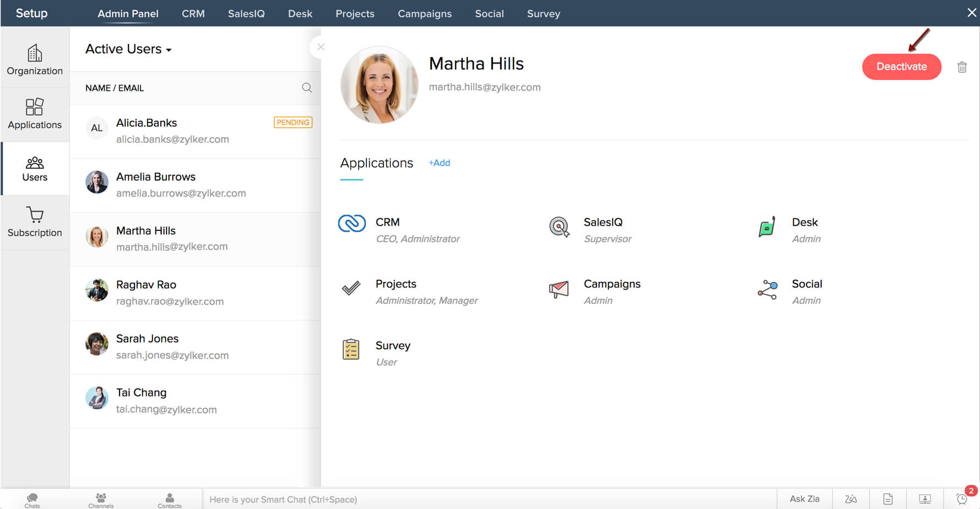Expand the Active Users dropdown
The height and width of the screenshot is (509, 980).
(x=128, y=49)
